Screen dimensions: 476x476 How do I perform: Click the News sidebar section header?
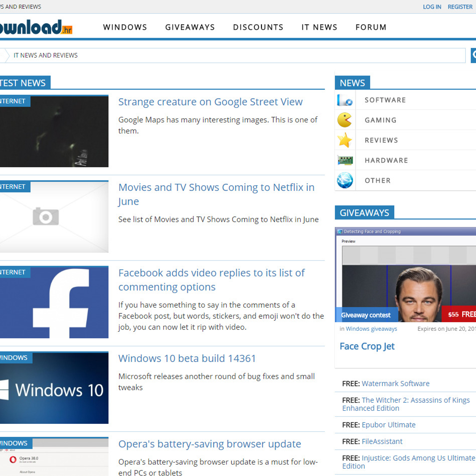click(x=352, y=83)
